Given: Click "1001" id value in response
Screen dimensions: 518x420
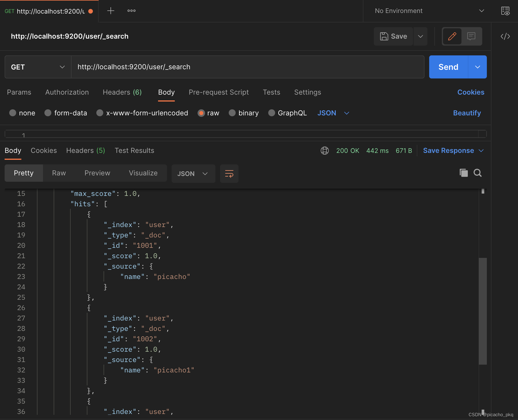Looking at the screenshot, I should [145, 245].
